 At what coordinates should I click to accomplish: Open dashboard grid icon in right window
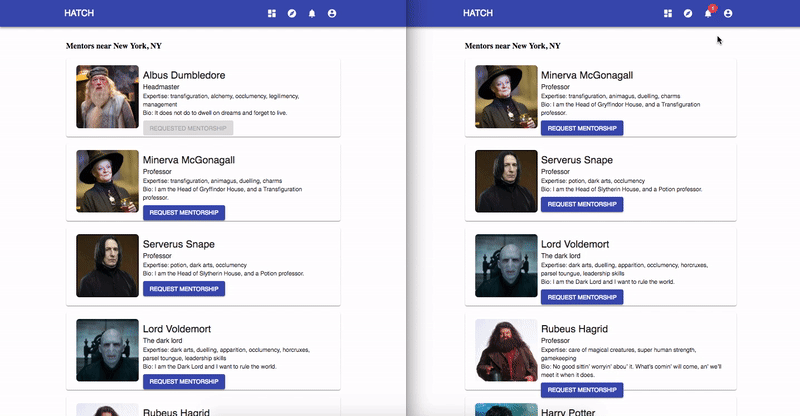click(668, 13)
